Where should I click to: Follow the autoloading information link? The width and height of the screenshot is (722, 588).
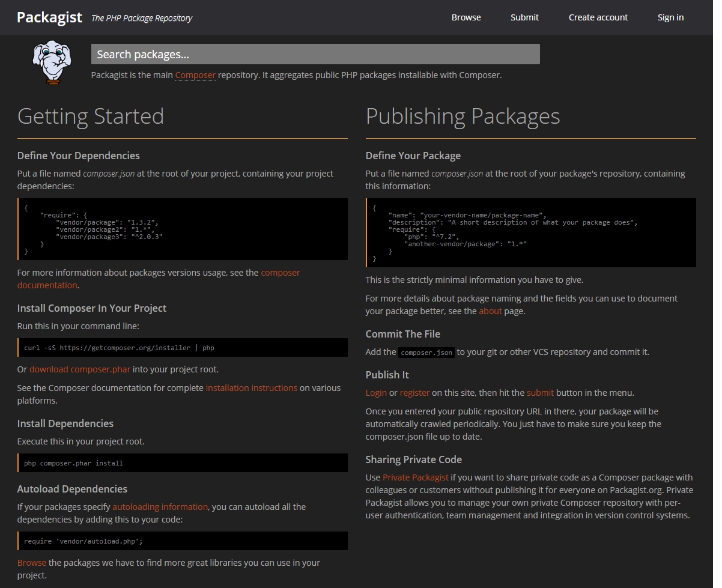(160, 507)
